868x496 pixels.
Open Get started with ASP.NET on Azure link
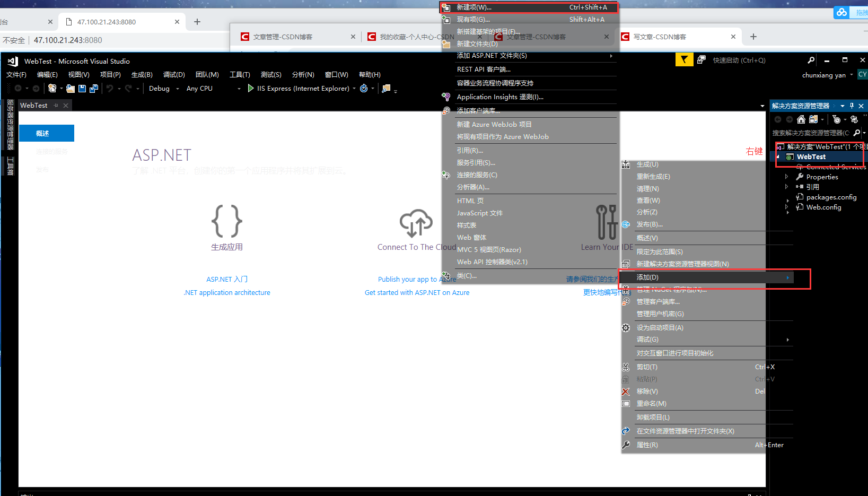click(417, 292)
